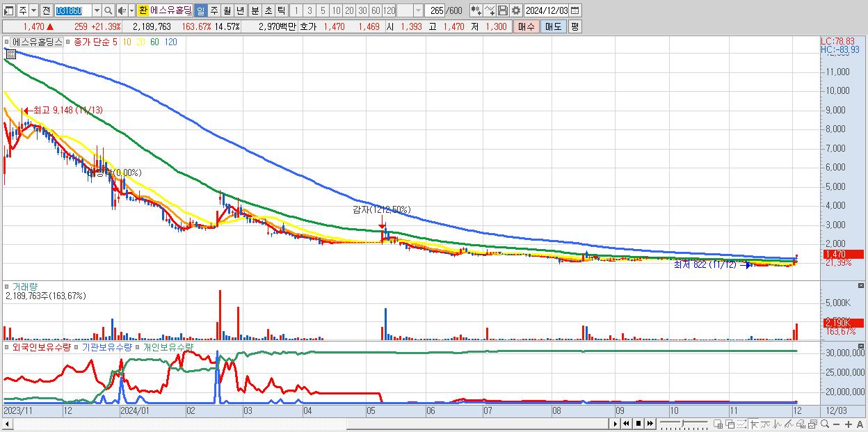Click the yellow 환 badge before the stock name
Screen dimensions: 868x432
143,10
